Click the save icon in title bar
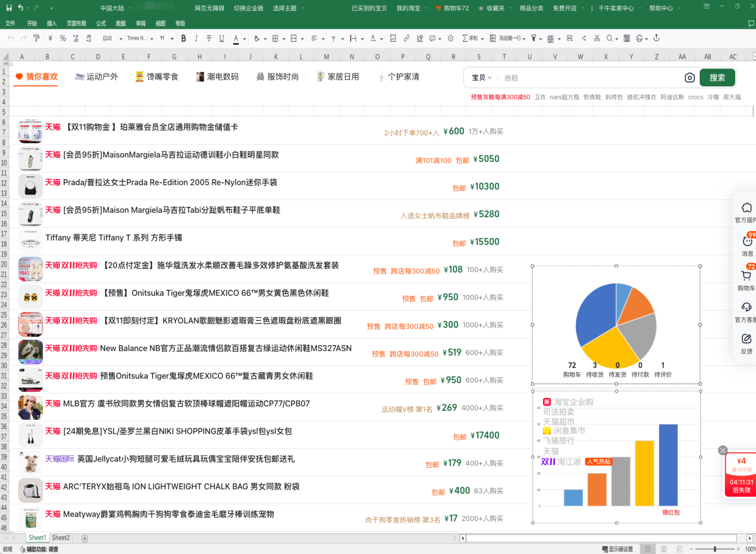The height and width of the screenshot is (554, 756). 9,8
